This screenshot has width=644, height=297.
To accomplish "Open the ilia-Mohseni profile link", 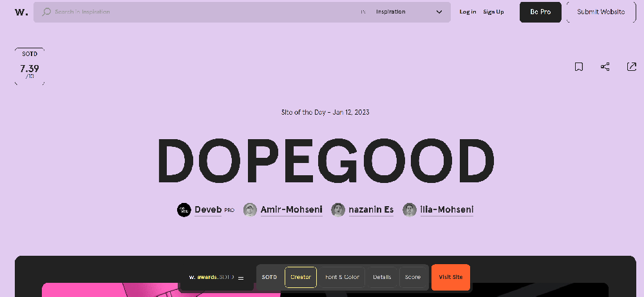I will pos(446,209).
